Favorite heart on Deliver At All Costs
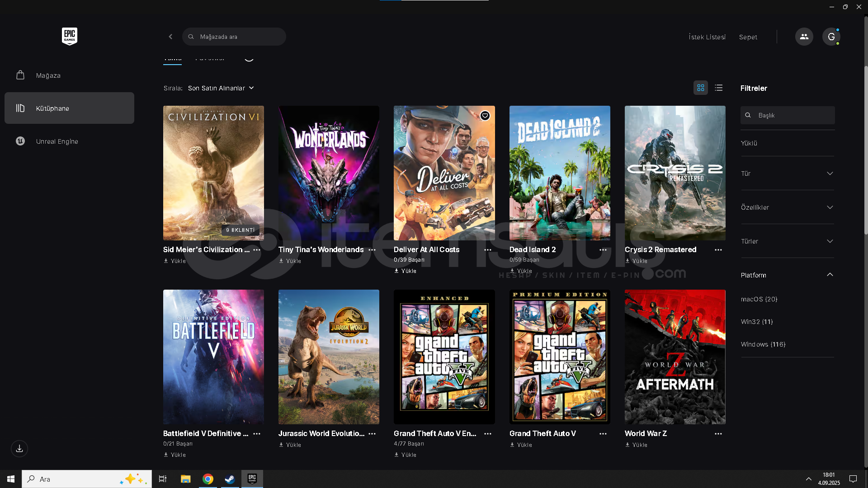 pos(485,116)
